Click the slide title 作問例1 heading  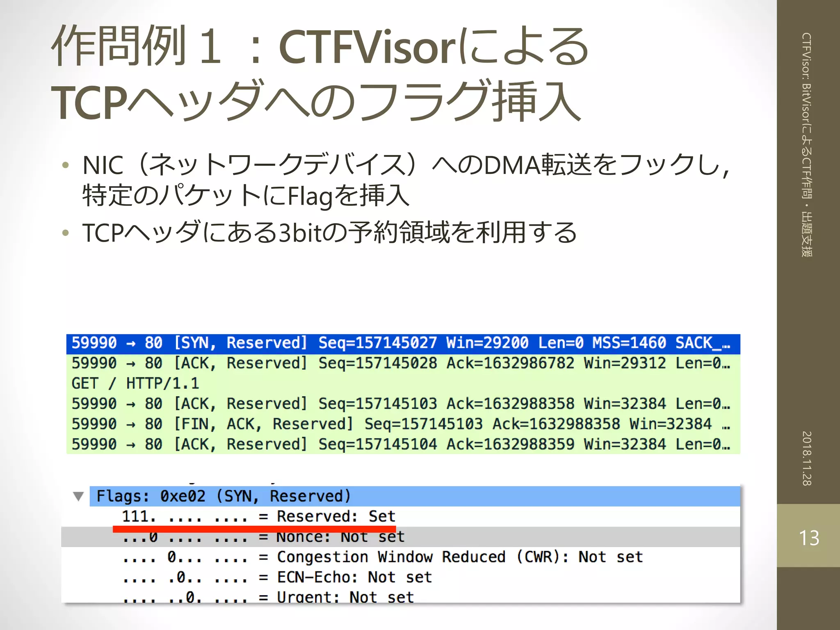pos(320,46)
